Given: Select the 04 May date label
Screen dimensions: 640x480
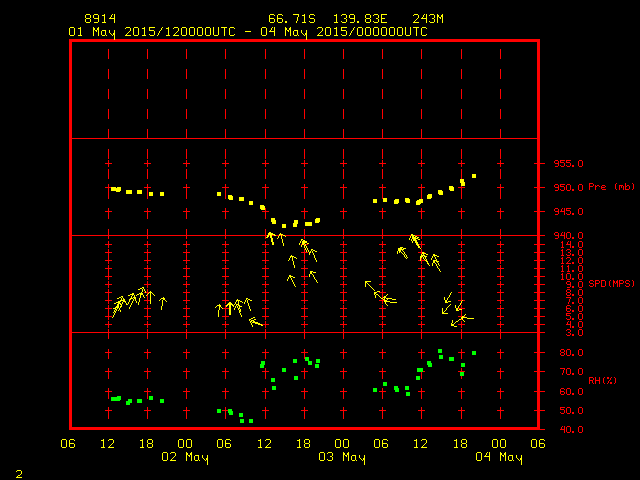Looking at the screenshot, I should [497, 457].
